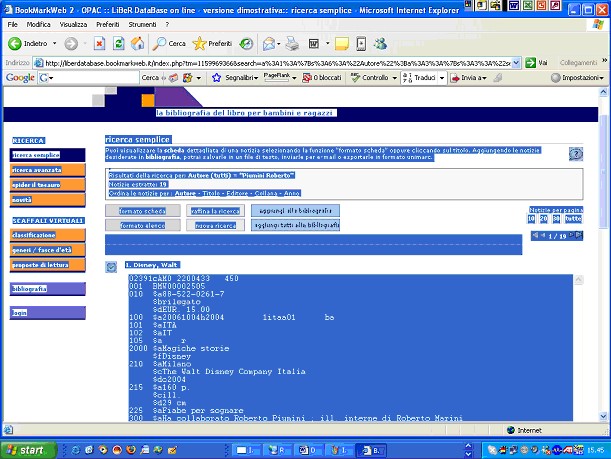Viewport: 611px width, 459px height.
Task: Refresh the page with green arrows icon
Action: pyautogui.click(x=118, y=44)
